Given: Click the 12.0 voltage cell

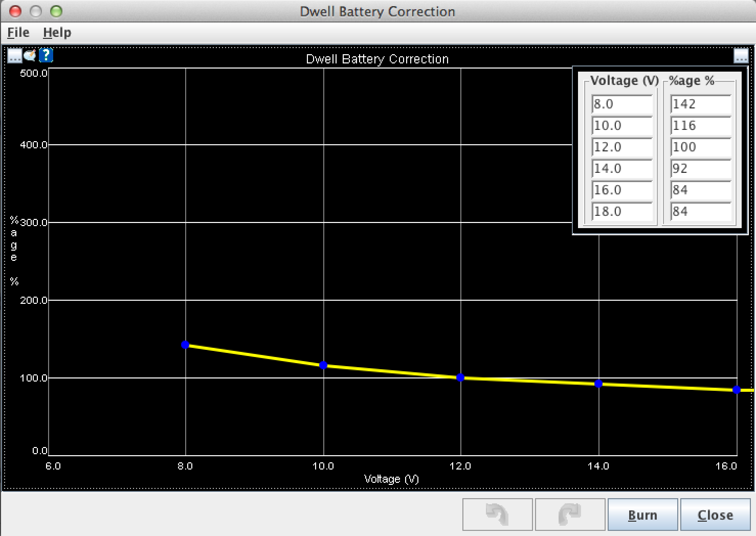Looking at the screenshot, I should coord(622,147).
